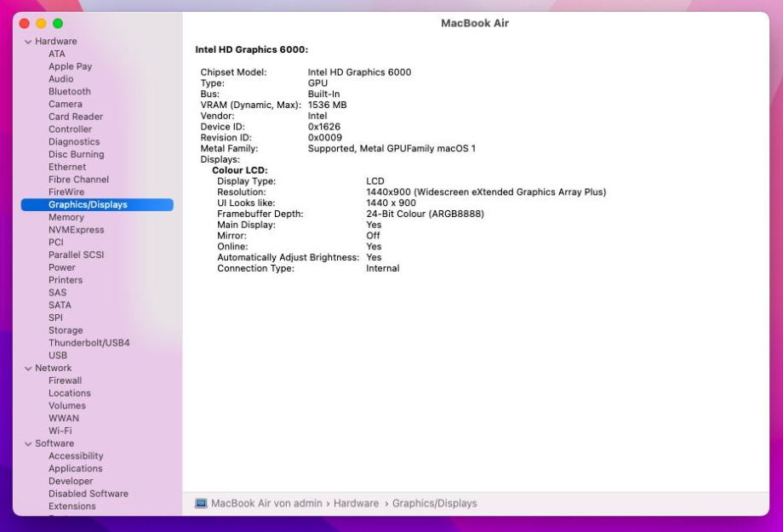Click Hardware in bottom path bar
This screenshot has width=783, height=532.
(x=356, y=503)
